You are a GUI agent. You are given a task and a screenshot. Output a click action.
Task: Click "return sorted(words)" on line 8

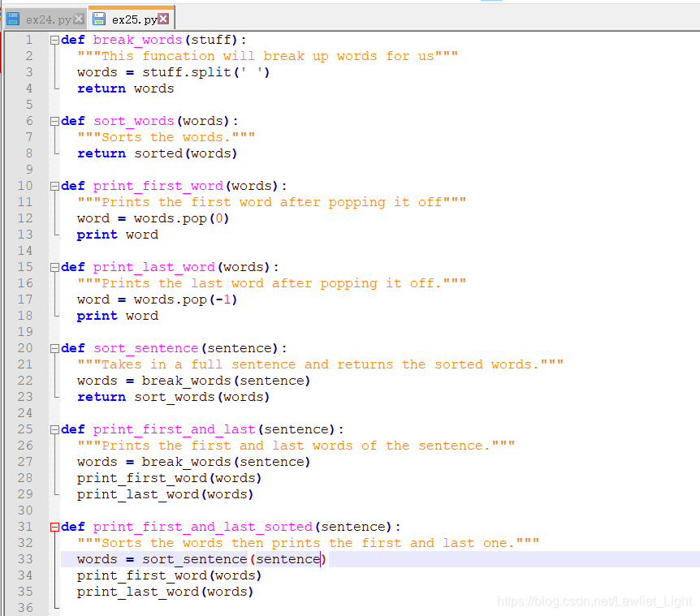[158, 153]
